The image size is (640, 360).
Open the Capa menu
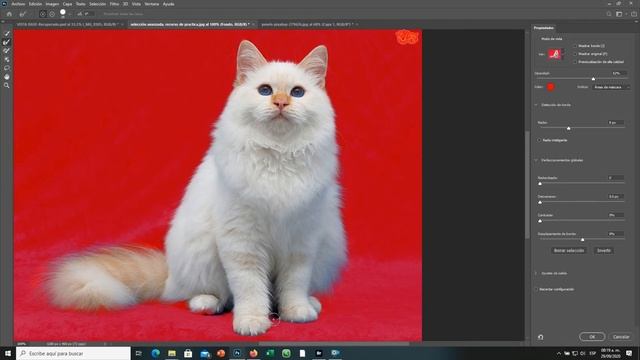coord(67,4)
